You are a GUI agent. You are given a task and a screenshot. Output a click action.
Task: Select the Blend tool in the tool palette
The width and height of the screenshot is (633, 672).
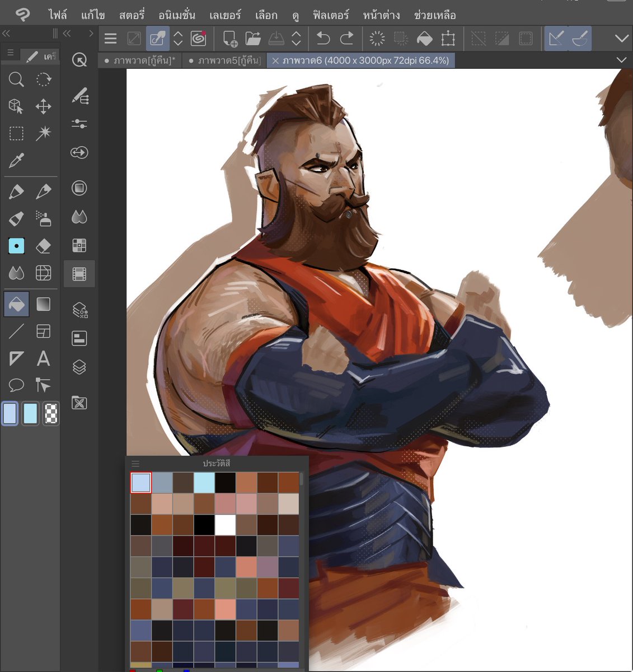(16, 273)
